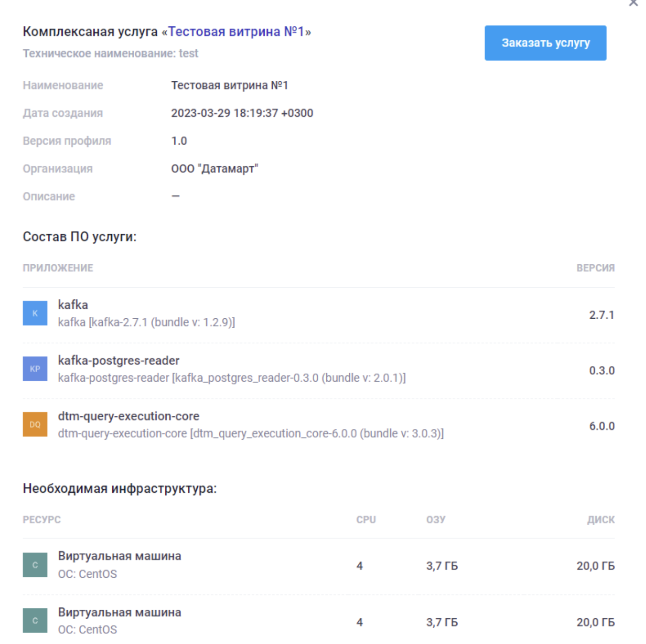Viewport: 646px width, 644px height.
Task: Select the kafka row in Состав ПО
Action: (188, 313)
